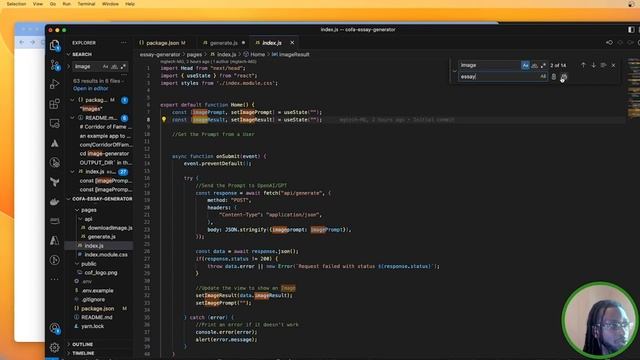Viewport: 640px width, 360px height.
Task: Open the Window menu
Action: click(x=110, y=4)
